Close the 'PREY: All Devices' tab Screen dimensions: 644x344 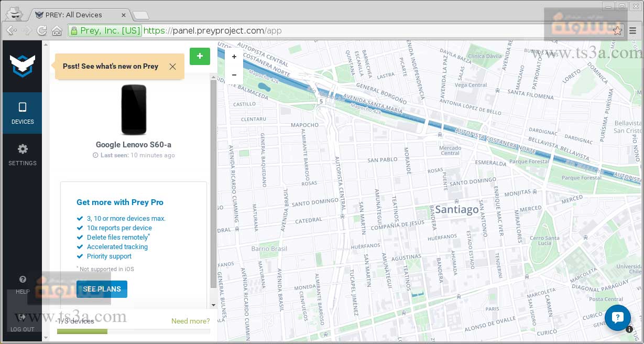click(123, 15)
